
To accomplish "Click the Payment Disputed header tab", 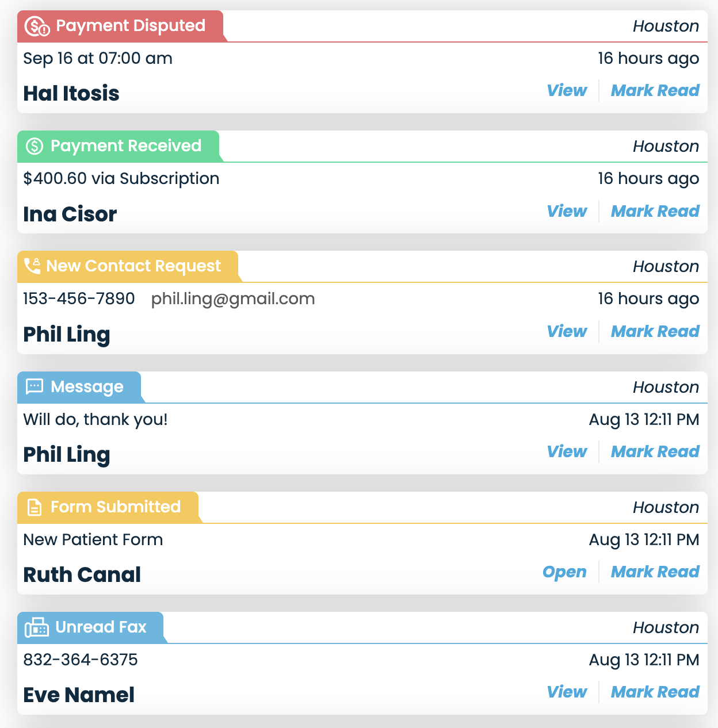I will pos(121,26).
